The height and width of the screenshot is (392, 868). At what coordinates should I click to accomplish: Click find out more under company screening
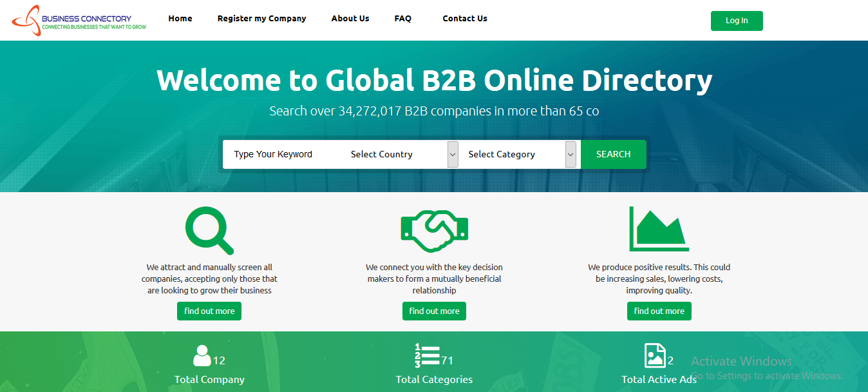point(209,311)
